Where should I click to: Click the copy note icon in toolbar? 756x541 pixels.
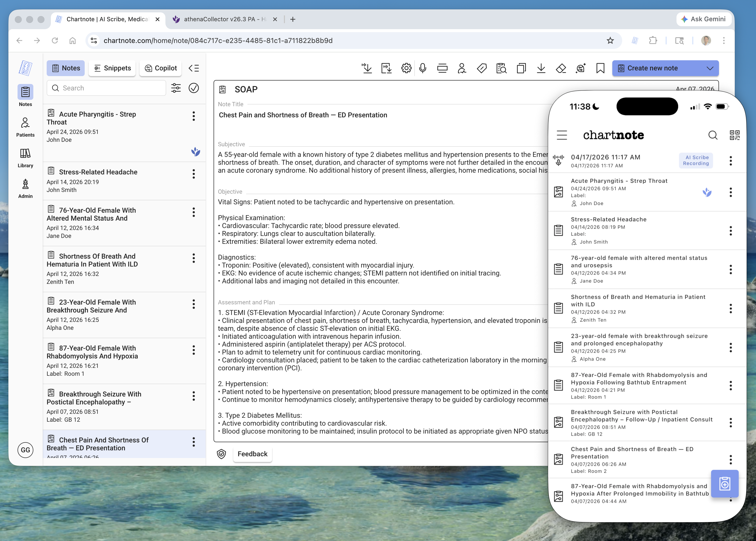click(521, 68)
